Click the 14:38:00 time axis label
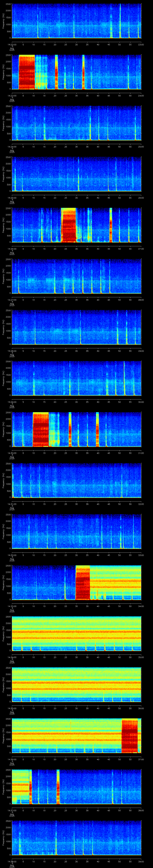Viewport: 153px width, 868px height. 12,861
